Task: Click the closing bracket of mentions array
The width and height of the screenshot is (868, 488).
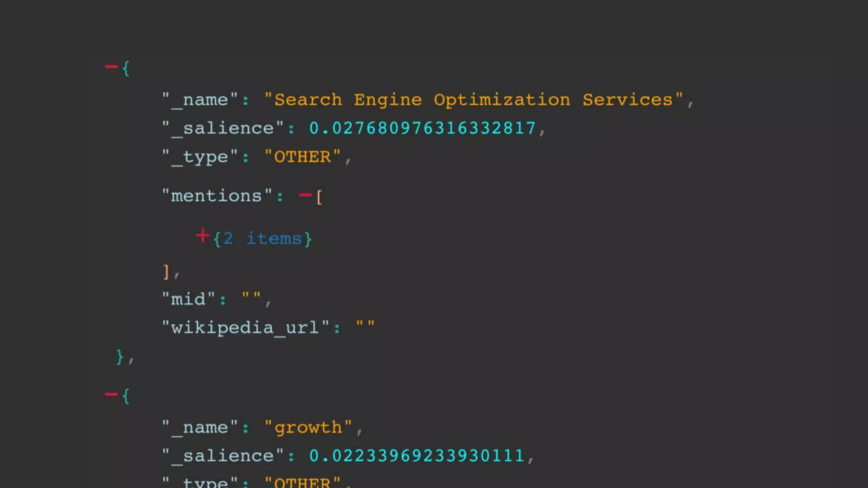Action: tap(166, 272)
